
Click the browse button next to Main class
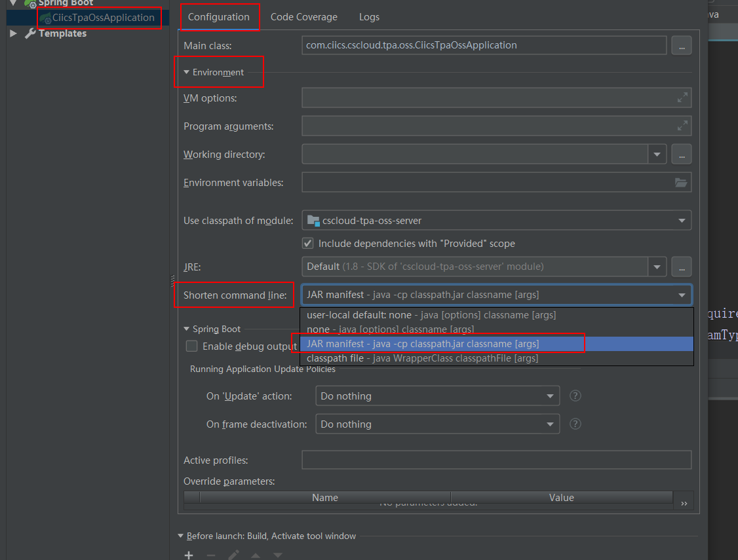click(682, 45)
